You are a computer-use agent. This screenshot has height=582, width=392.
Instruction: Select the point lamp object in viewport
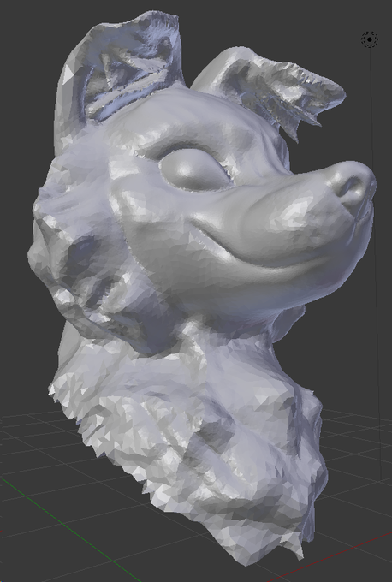click(x=370, y=39)
